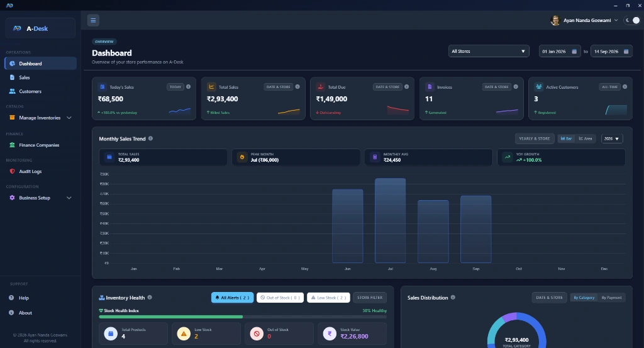Expand the Business Setup chevron
The width and height of the screenshot is (644, 348).
pos(69,198)
